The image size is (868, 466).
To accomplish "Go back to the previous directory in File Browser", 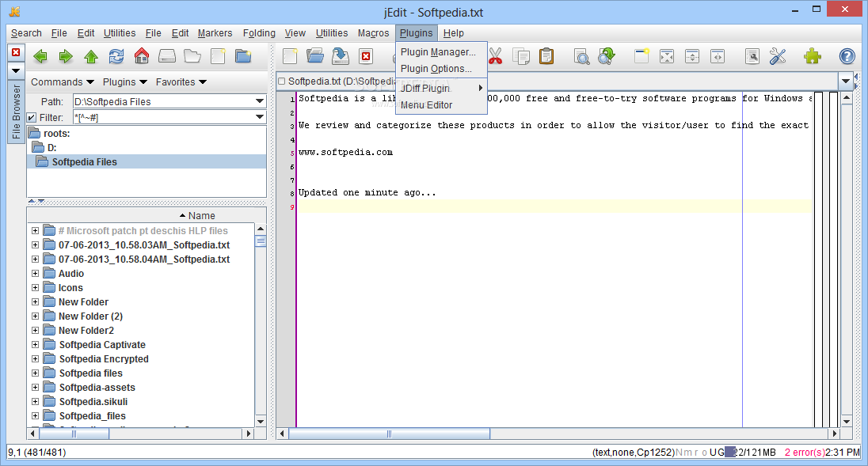I will click(40, 56).
